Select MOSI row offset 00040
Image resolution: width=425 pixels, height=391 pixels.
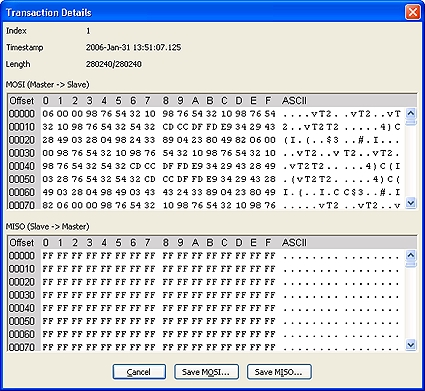point(22,166)
